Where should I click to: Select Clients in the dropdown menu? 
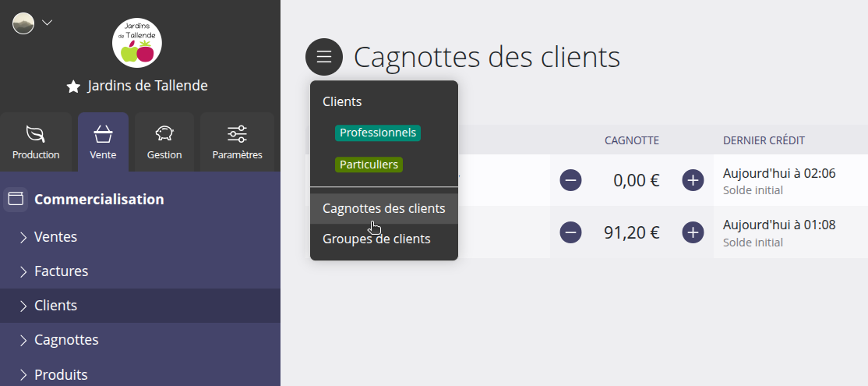point(342,101)
